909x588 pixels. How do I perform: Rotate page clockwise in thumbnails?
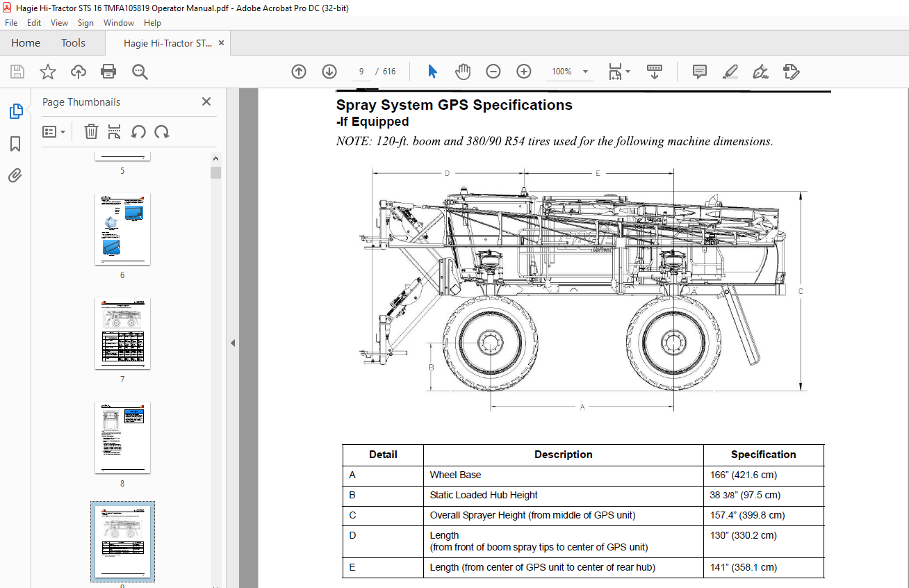tap(162, 131)
